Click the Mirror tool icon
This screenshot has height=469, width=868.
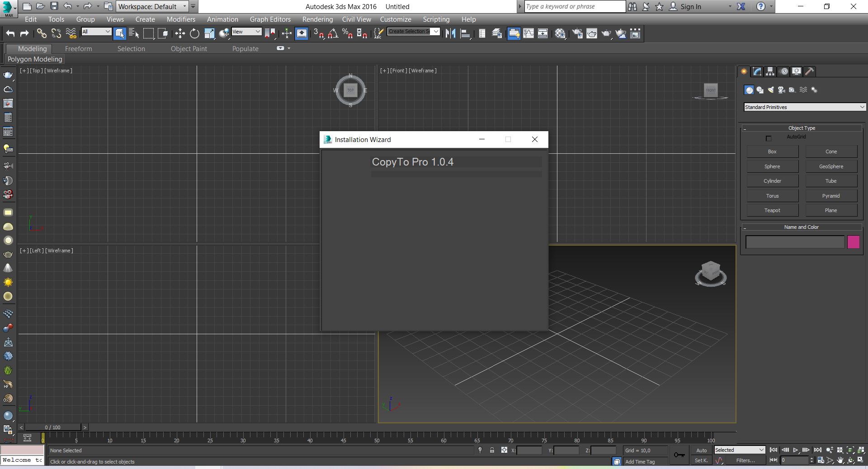point(450,33)
